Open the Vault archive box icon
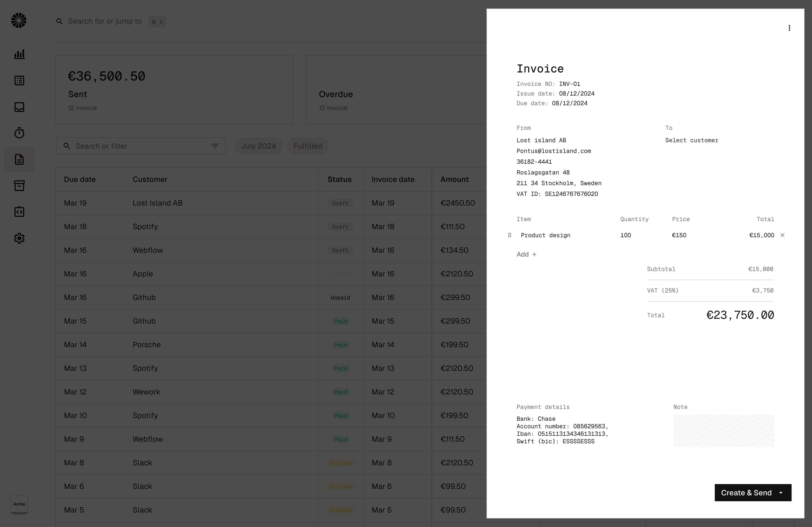812x527 pixels. pos(19,186)
